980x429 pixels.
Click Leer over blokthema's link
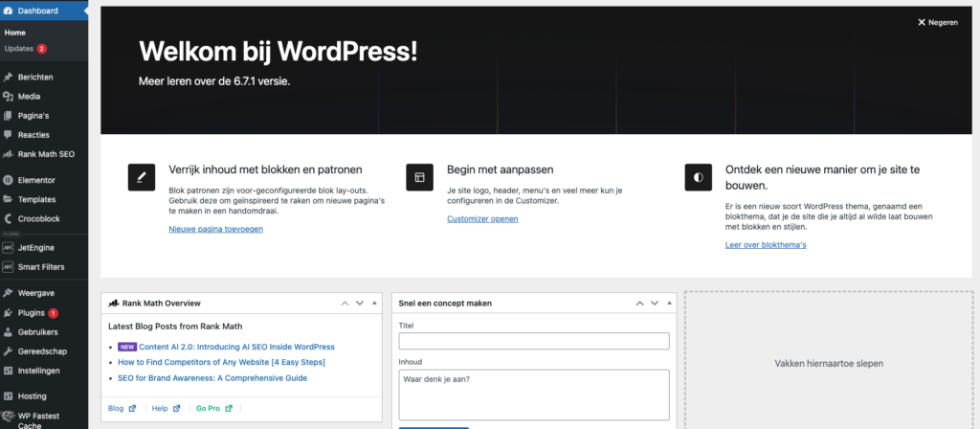(x=766, y=244)
